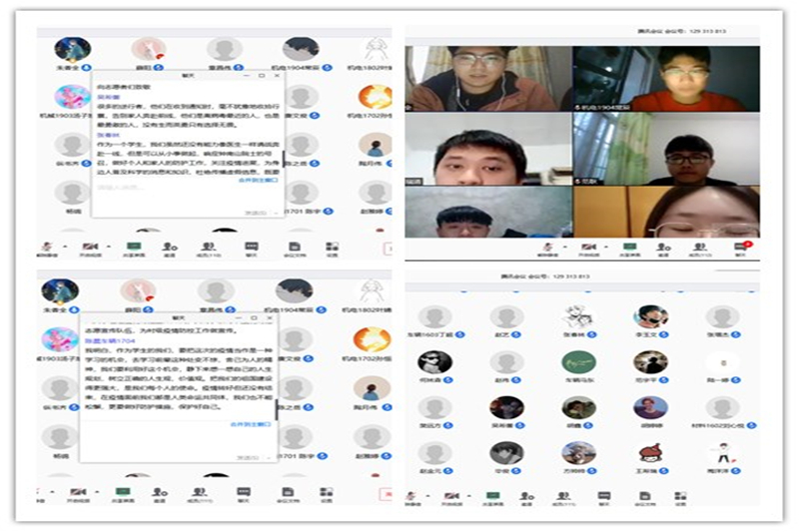
Task: Select orange flame avatar in upper-left window
Action: [376, 96]
